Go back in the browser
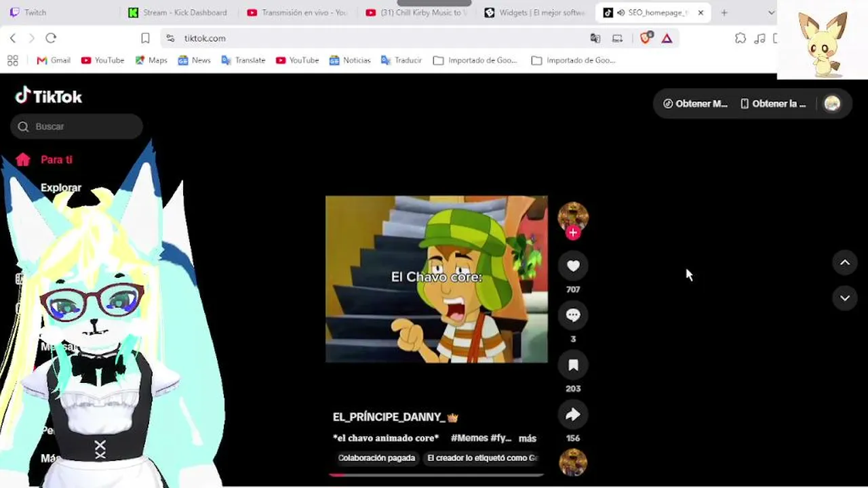Image resolution: width=868 pixels, height=488 pixels. 13,38
